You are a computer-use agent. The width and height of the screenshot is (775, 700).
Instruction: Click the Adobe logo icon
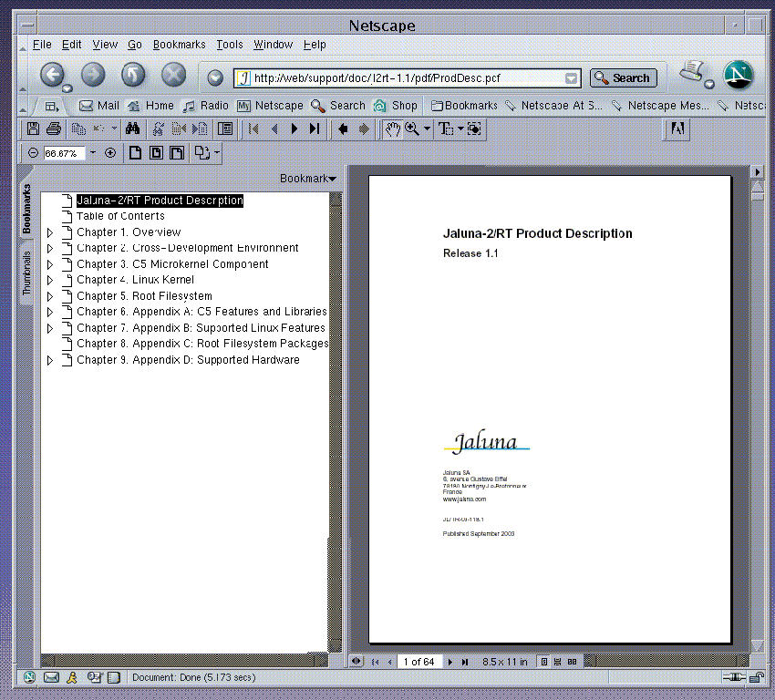tap(677, 129)
